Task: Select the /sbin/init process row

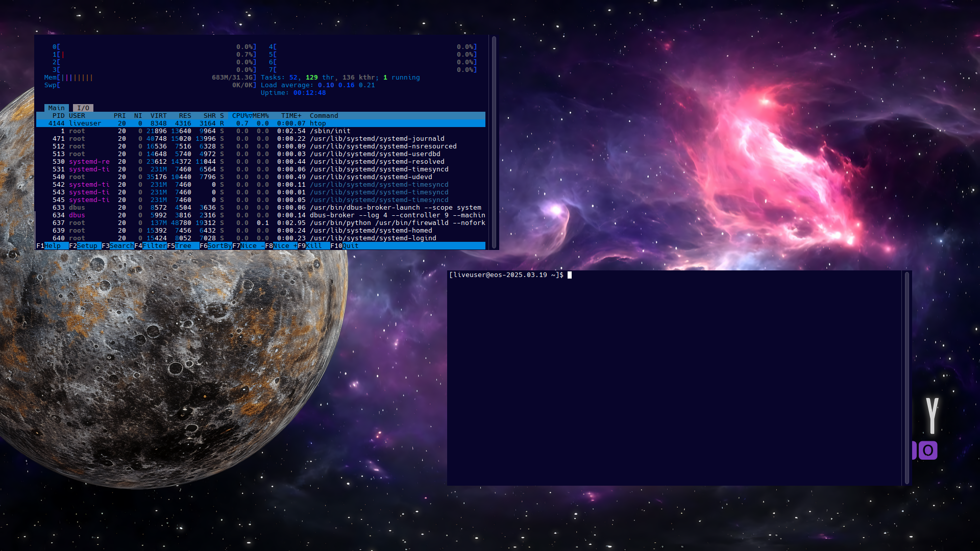Action: point(261,131)
